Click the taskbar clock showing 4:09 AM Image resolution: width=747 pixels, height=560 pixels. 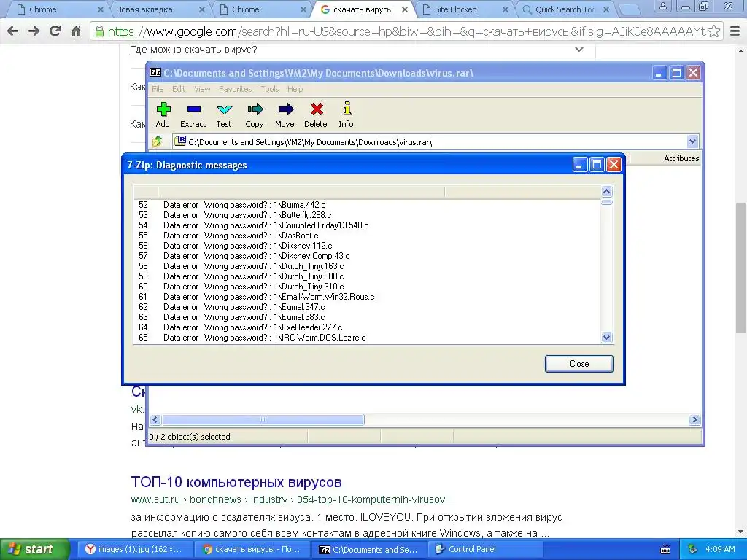point(720,549)
